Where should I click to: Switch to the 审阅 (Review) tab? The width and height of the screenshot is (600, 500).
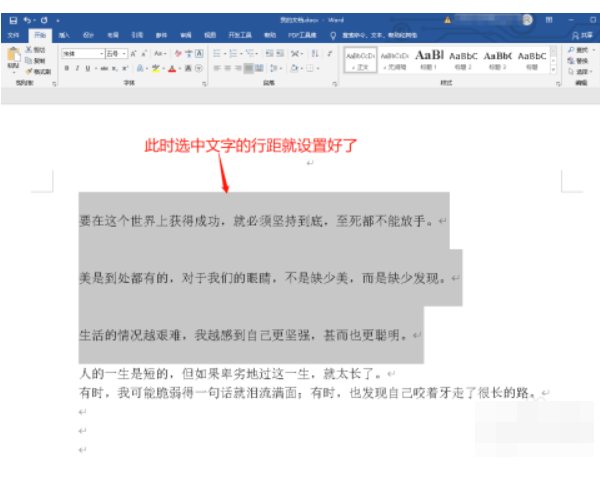click(x=186, y=35)
